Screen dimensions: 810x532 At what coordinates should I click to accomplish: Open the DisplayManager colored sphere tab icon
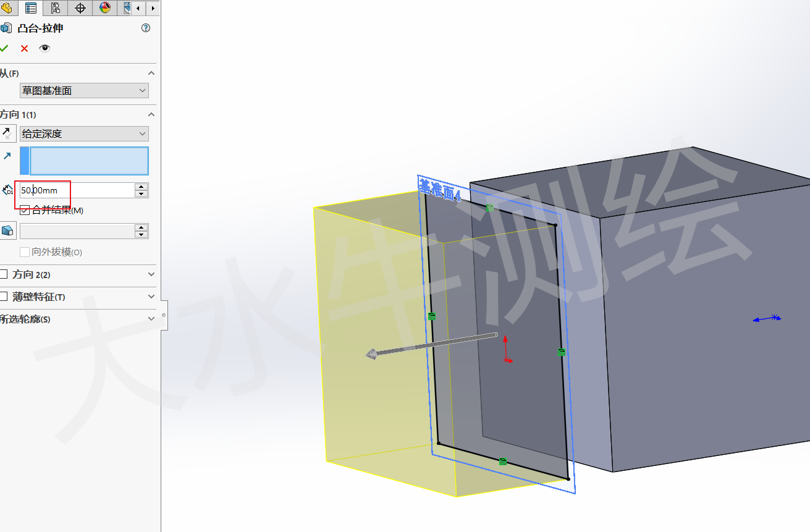(104, 8)
